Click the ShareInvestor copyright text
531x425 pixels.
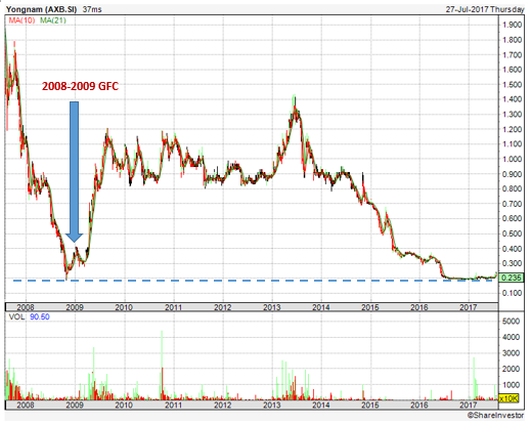tap(495, 415)
